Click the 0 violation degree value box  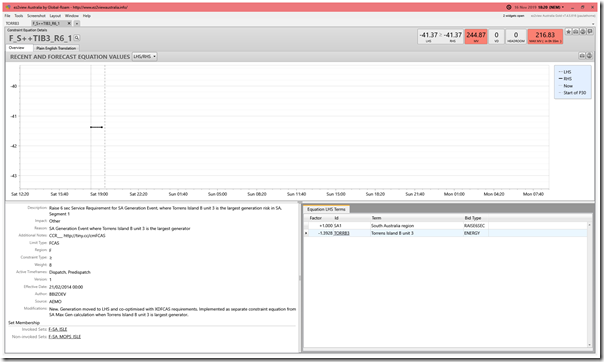point(496,37)
